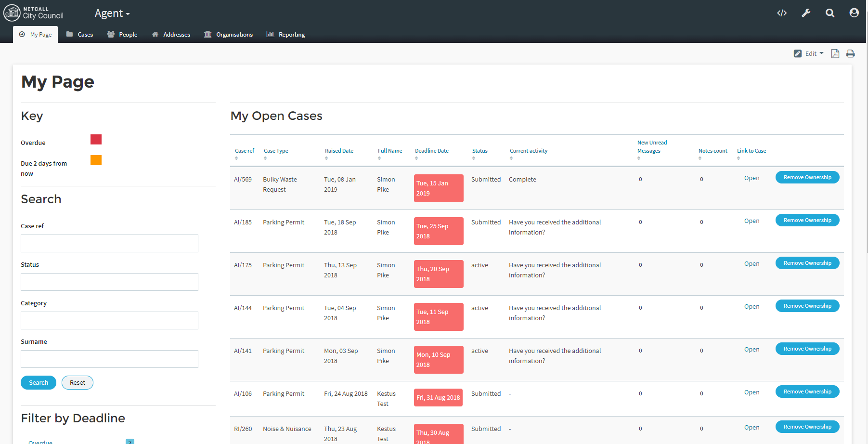Image resolution: width=868 pixels, height=444 pixels.
Task: Click the Bulky Waste Request case type
Action: pos(280,184)
